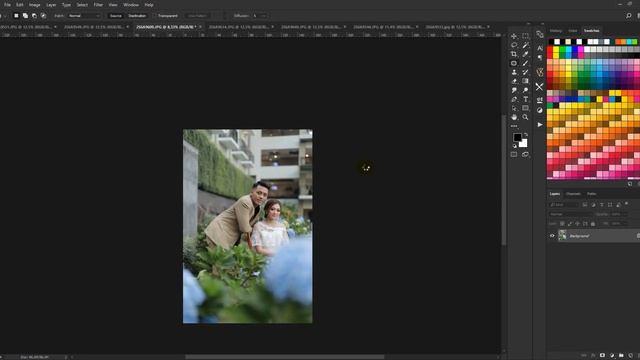Open the File menu
Image resolution: width=640 pixels, height=360 pixels.
(7, 5)
